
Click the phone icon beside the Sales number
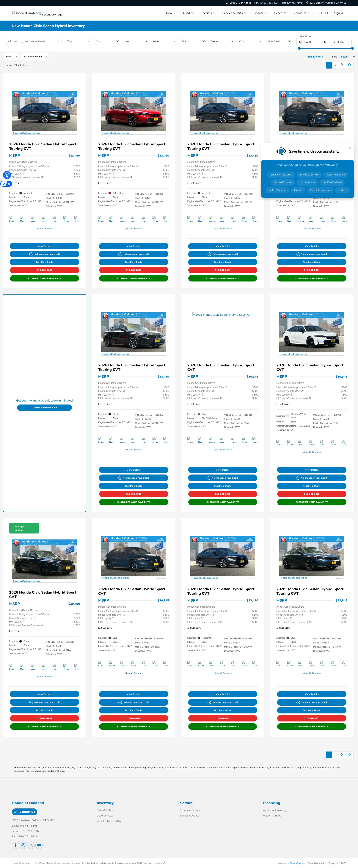tap(227, 3)
